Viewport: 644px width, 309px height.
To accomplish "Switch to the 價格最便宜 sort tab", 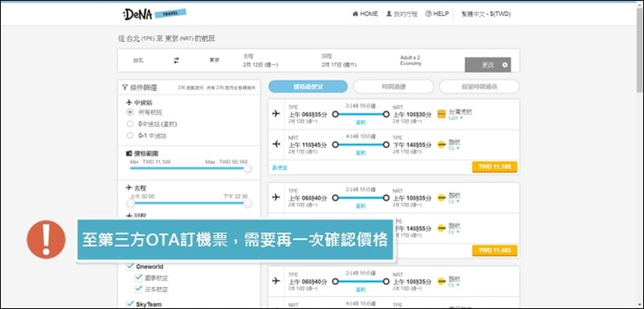I will (308, 87).
